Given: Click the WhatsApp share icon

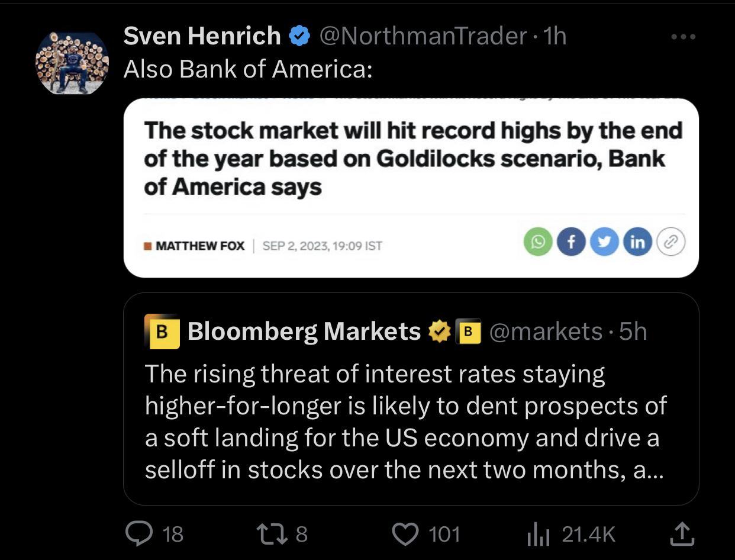Looking at the screenshot, I should (538, 242).
